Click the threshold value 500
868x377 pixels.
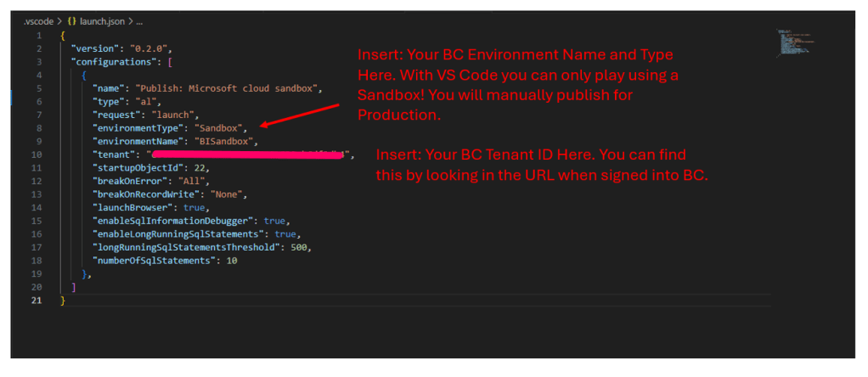coord(299,248)
